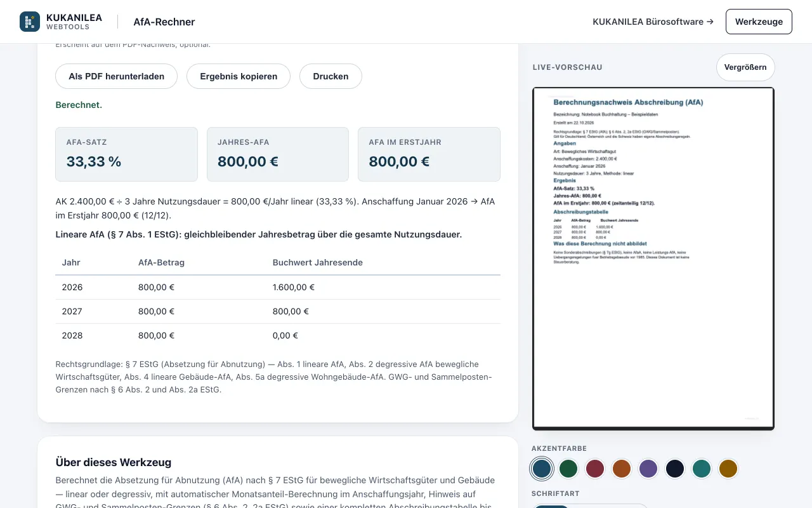Click the AfA-Rechner page title
The width and height of the screenshot is (812, 508).
pos(164,22)
